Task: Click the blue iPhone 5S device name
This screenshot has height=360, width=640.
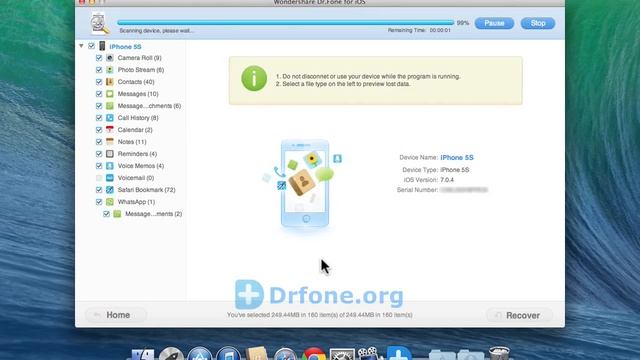Action: 457,158
